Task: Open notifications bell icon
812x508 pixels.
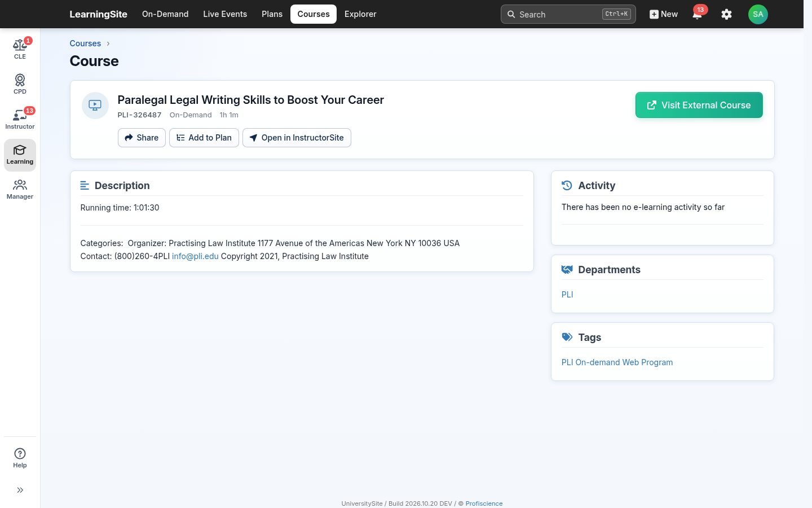Action: point(697,14)
